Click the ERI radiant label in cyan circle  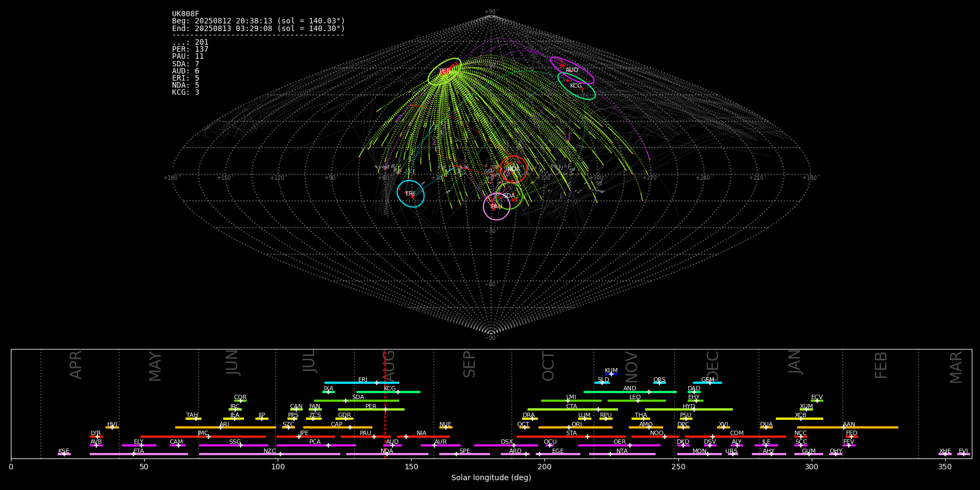(410, 194)
